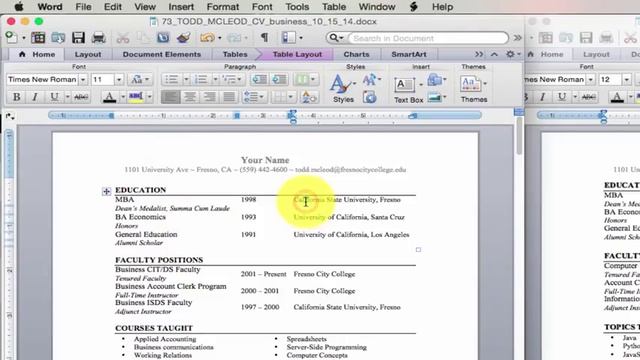Click the table move handle beside EDUCATION
The height and width of the screenshot is (360, 640).
coord(107,191)
